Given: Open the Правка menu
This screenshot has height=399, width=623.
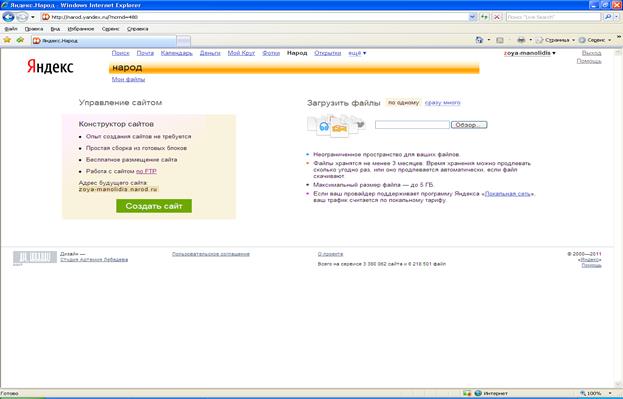Looking at the screenshot, I should click(x=34, y=29).
